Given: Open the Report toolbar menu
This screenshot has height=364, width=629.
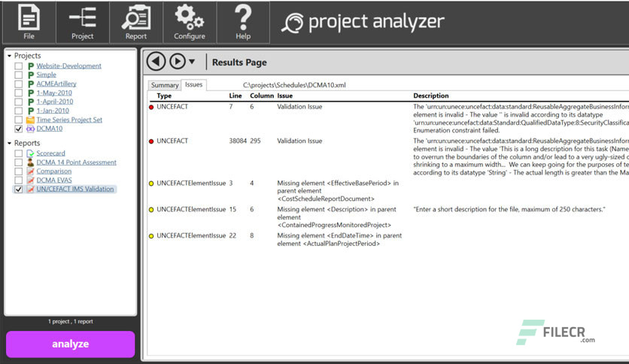Looking at the screenshot, I should [136, 23].
